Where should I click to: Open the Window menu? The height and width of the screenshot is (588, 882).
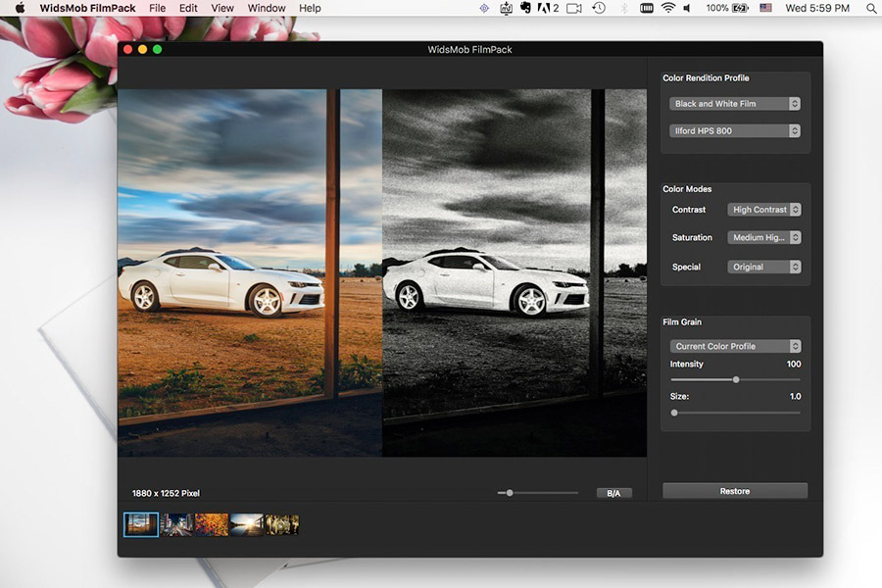pos(267,8)
